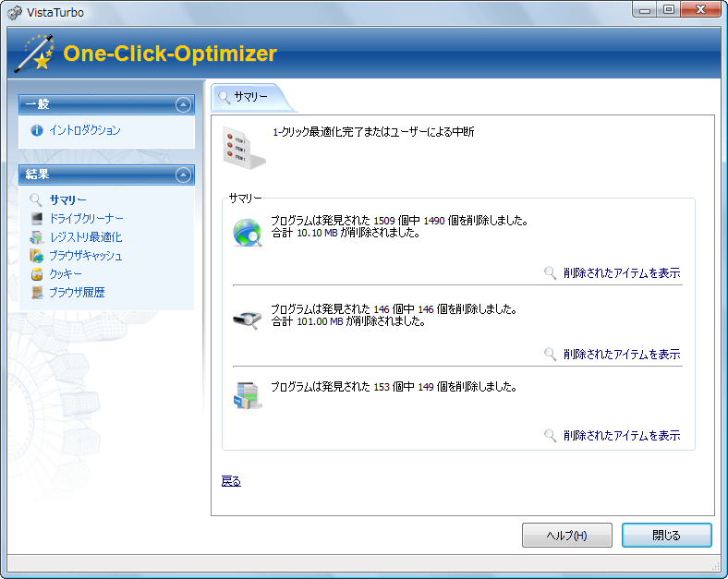This screenshot has height=579, width=728.
Task: Click the One-Click-Optimizer magic wand icon
Action: 34,54
